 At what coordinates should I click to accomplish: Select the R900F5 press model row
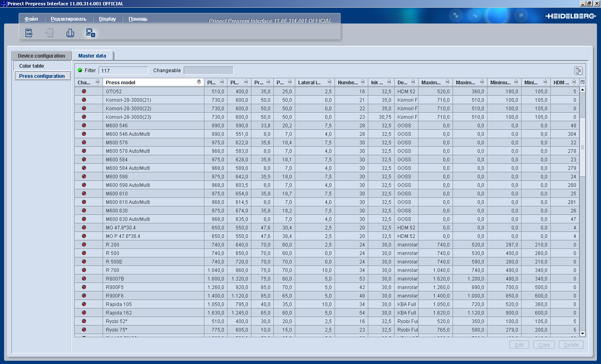[x=327, y=287]
